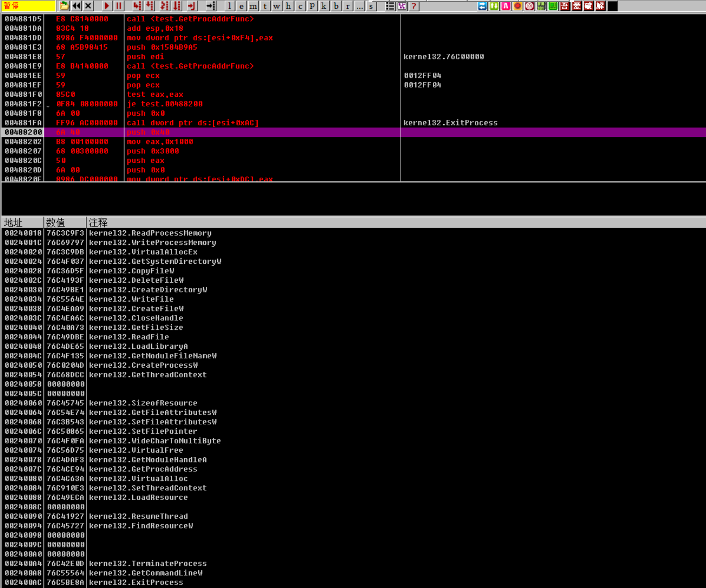Click the Step Over toolbar icon

point(150,6)
